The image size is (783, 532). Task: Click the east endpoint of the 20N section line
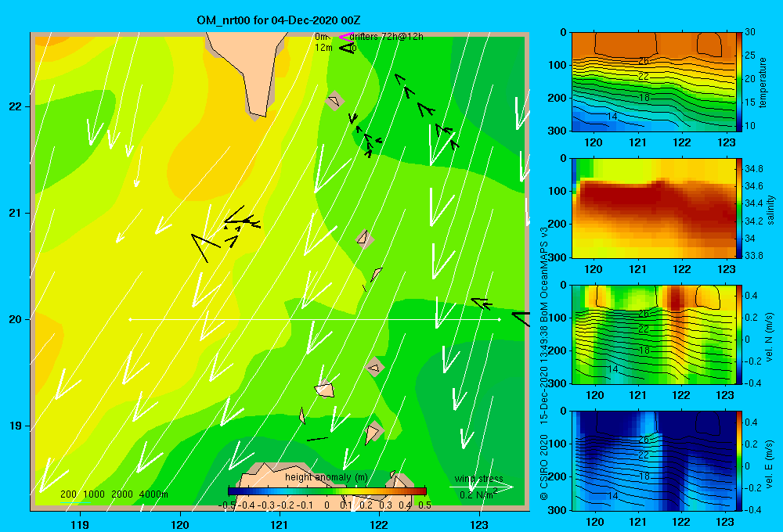click(500, 319)
